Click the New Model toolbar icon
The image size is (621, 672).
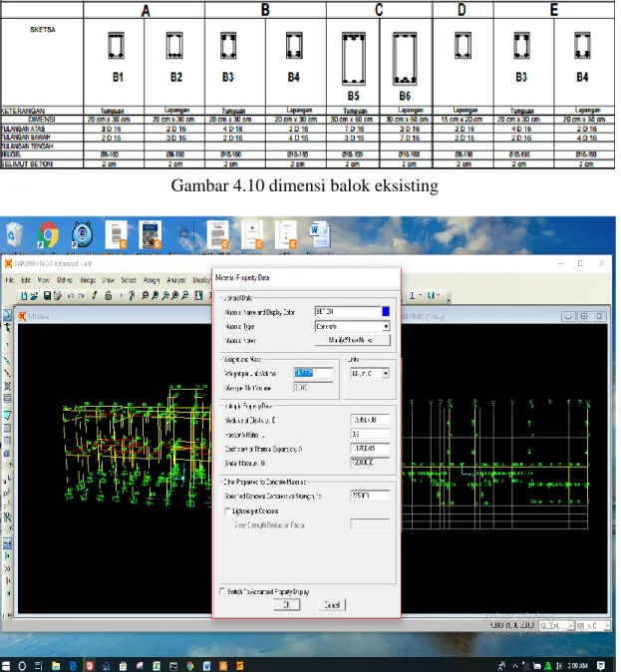(24, 296)
